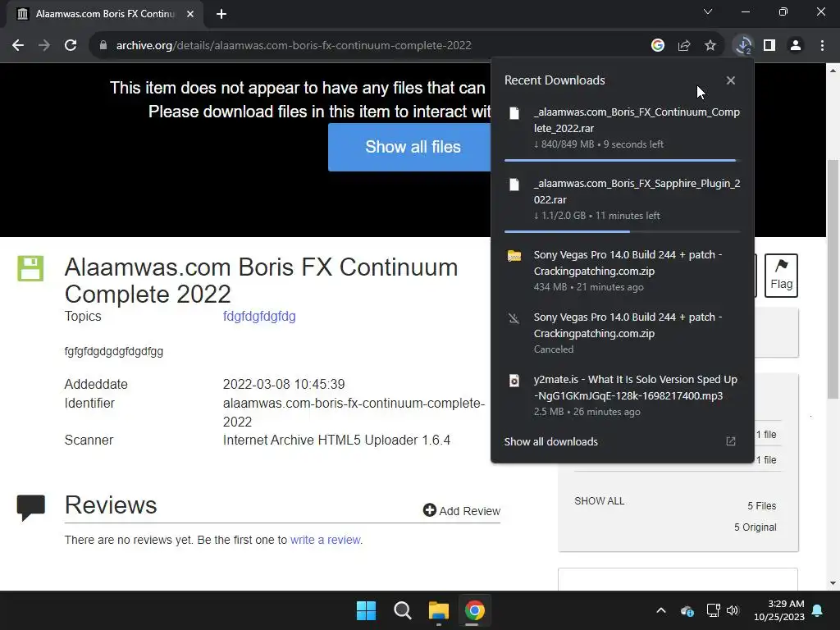
Task: Open the notifications bell
Action: [x=817, y=610]
